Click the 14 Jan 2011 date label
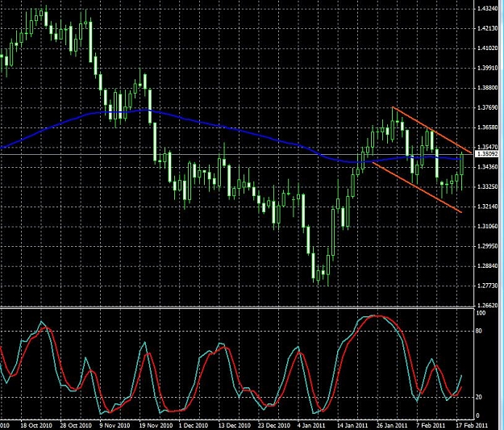This screenshot has height=430, width=504. [x=352, y=425]
